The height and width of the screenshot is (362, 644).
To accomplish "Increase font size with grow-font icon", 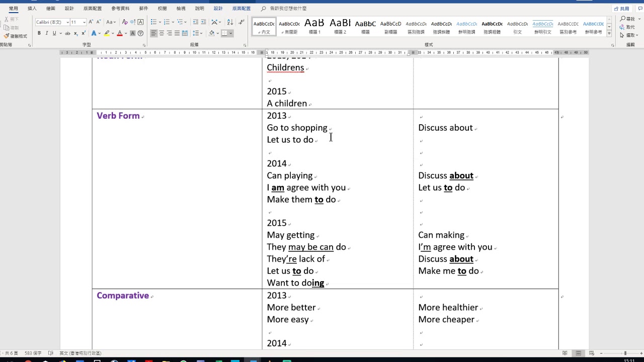I will pos(91,22).
